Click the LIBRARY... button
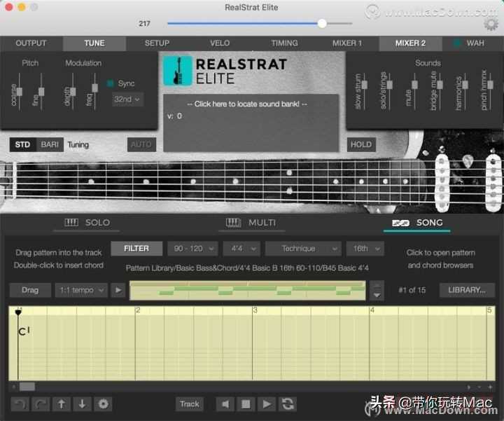 (x=467, y=290)
